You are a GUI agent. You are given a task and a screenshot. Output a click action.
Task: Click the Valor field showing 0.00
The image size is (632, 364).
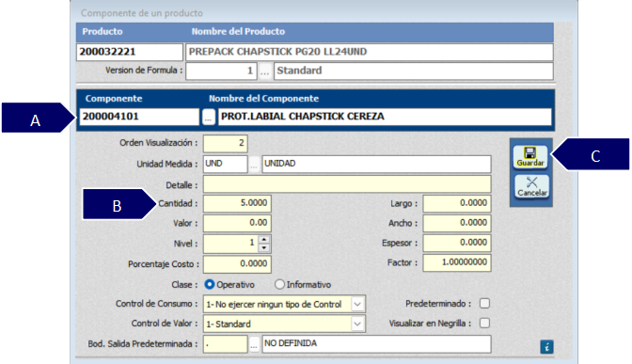click(x=237, y=223)
